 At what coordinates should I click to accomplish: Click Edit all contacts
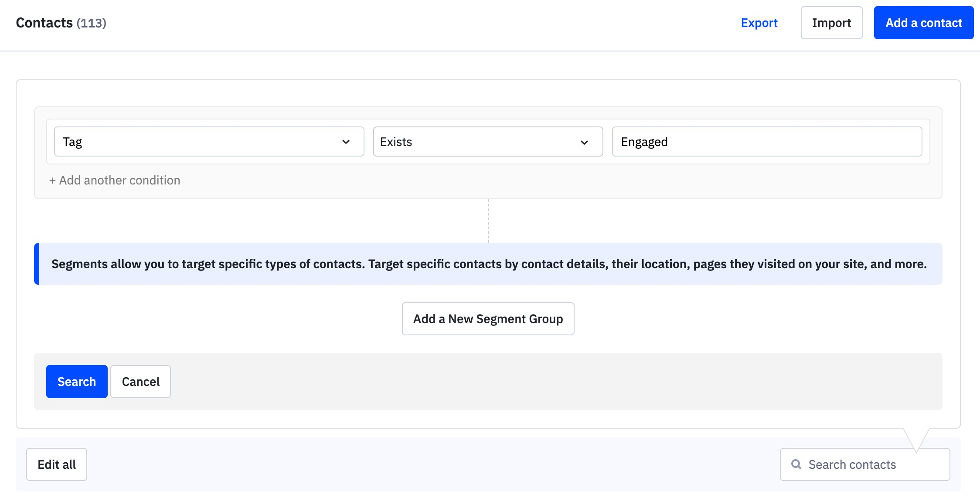click(x=56, y=464)
